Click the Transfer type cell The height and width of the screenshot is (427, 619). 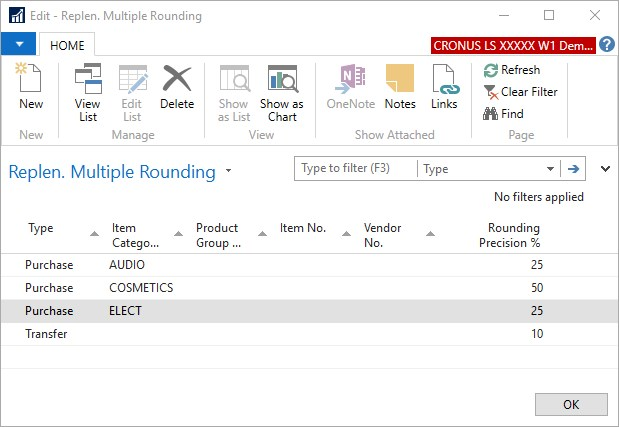(46, 334)
